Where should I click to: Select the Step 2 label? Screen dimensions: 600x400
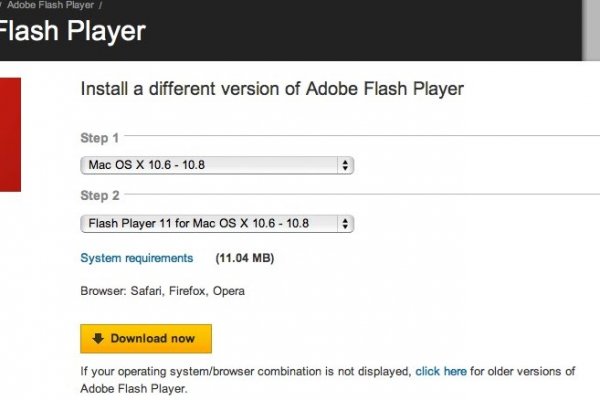coord(99,196)
